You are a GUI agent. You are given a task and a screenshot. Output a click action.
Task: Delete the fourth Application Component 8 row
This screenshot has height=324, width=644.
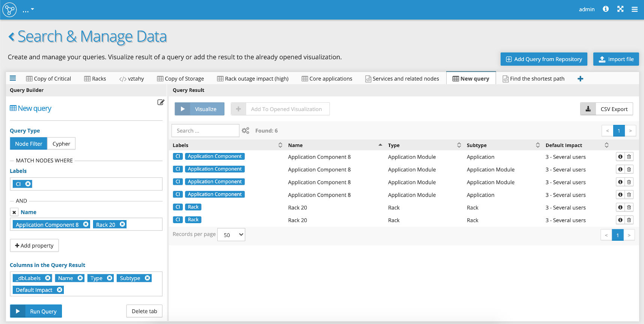click(x=629, y=195)
